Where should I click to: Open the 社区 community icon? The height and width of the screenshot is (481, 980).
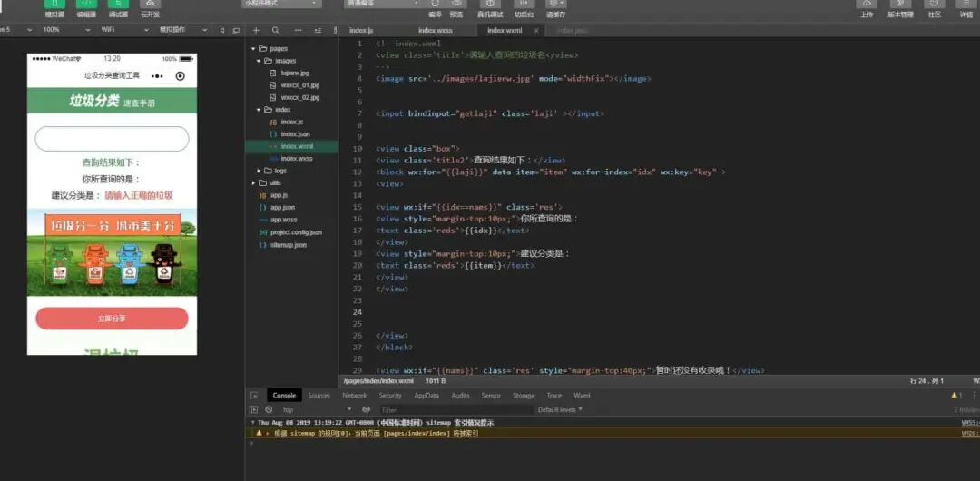click(935, 4)
